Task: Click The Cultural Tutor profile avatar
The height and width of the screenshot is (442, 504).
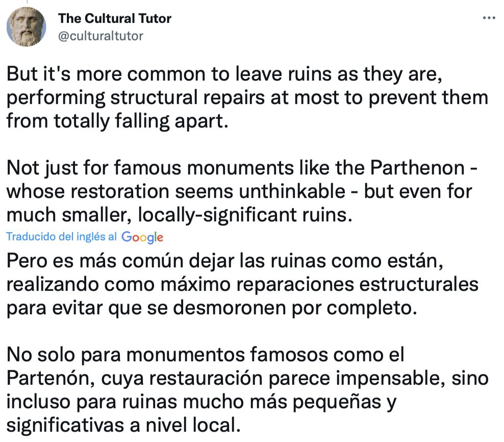Action: click(26, 27)
